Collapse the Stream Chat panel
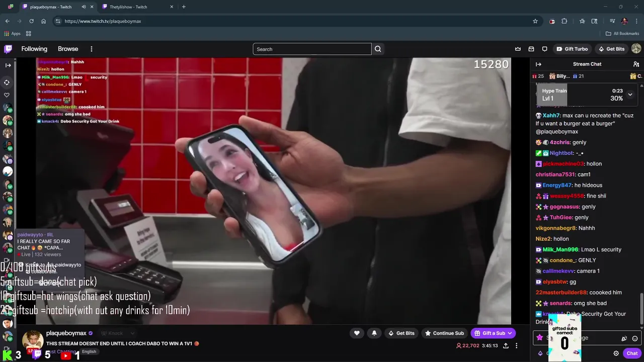The image size is (644, 362). tap(538, 64)
